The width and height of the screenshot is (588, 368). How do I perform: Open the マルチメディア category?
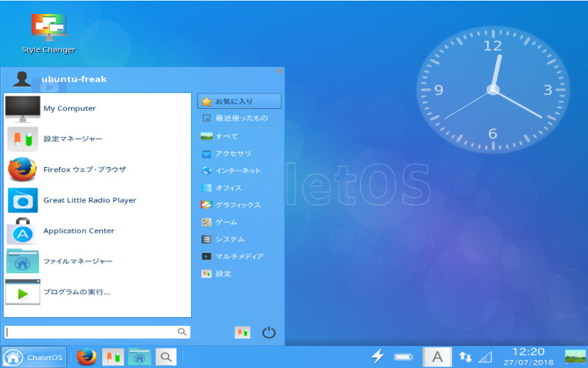pyautogui.click(x=240, y=256)
